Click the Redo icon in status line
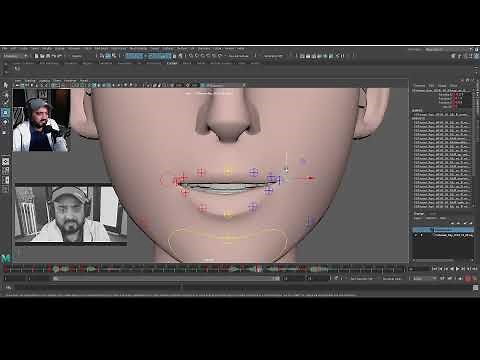 tap(60, 56)
